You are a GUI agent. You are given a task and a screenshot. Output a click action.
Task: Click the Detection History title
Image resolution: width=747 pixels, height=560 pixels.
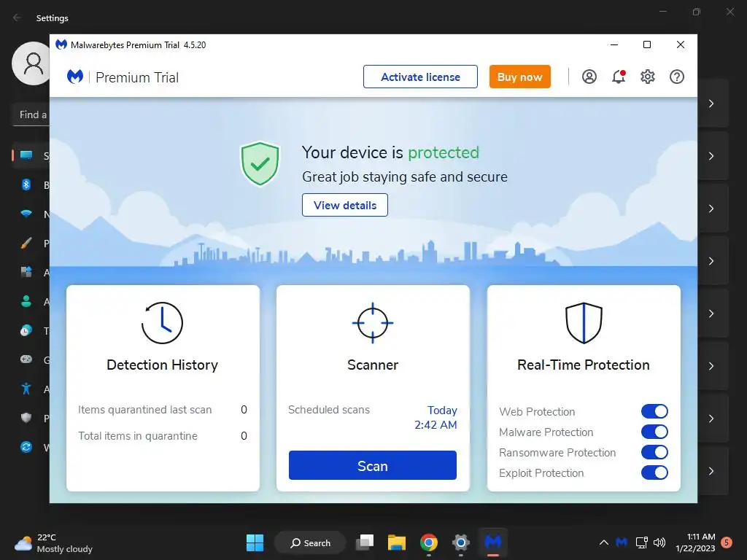[162, 365]
